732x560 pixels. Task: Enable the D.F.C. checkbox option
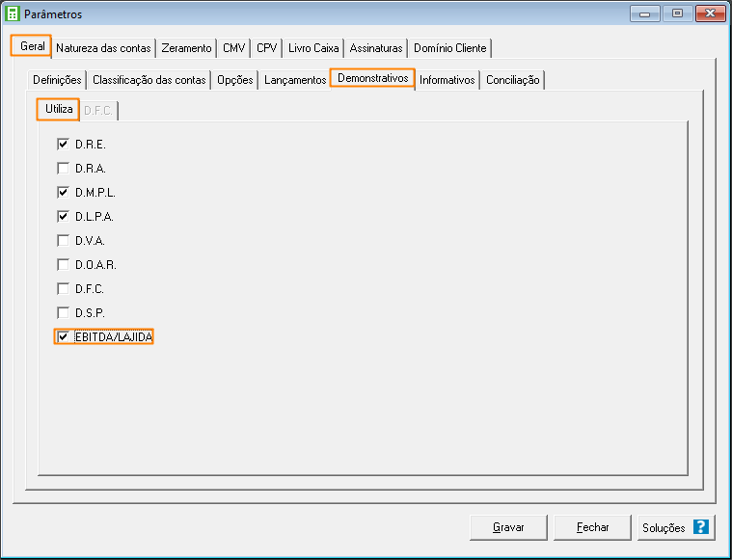point(64,289)
